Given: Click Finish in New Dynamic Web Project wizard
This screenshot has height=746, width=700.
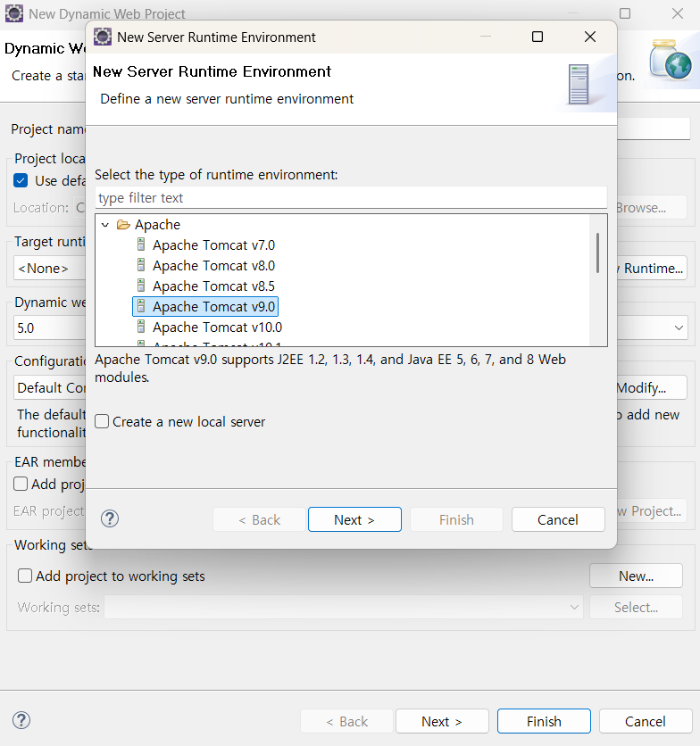Looking at the screenshot, I should [x=544, y=721].
